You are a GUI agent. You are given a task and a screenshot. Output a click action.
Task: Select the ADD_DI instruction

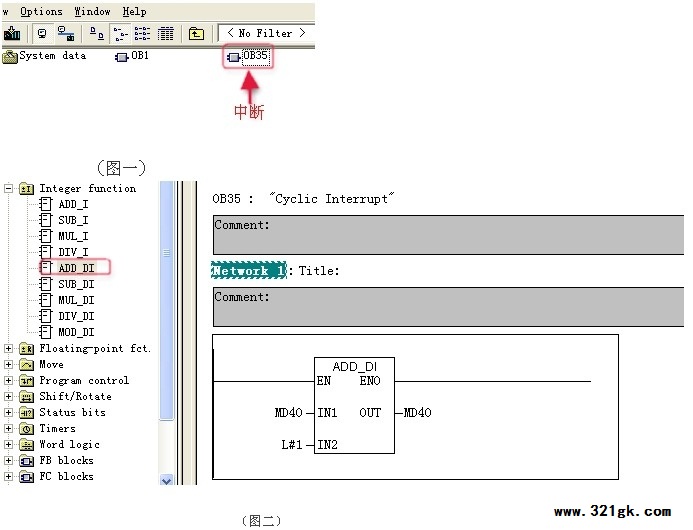(68, 268)
